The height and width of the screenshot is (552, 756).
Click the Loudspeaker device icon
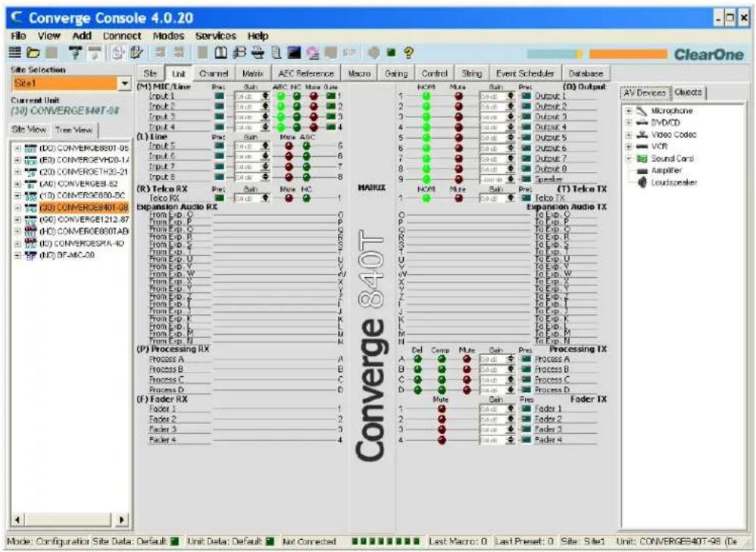(642, 182)
